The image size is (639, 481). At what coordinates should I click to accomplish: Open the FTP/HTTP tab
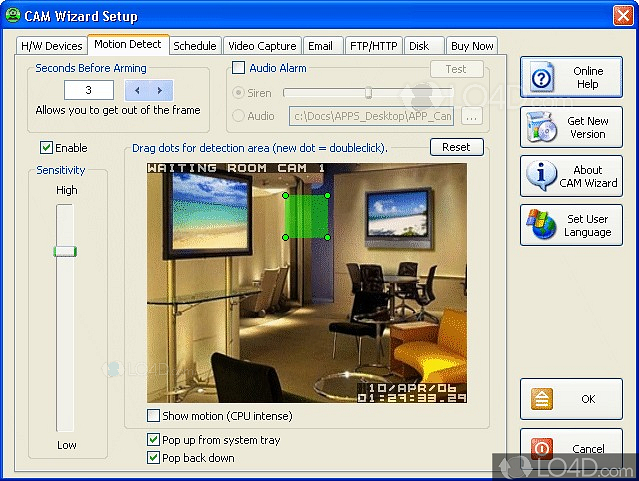click(374, 46)
